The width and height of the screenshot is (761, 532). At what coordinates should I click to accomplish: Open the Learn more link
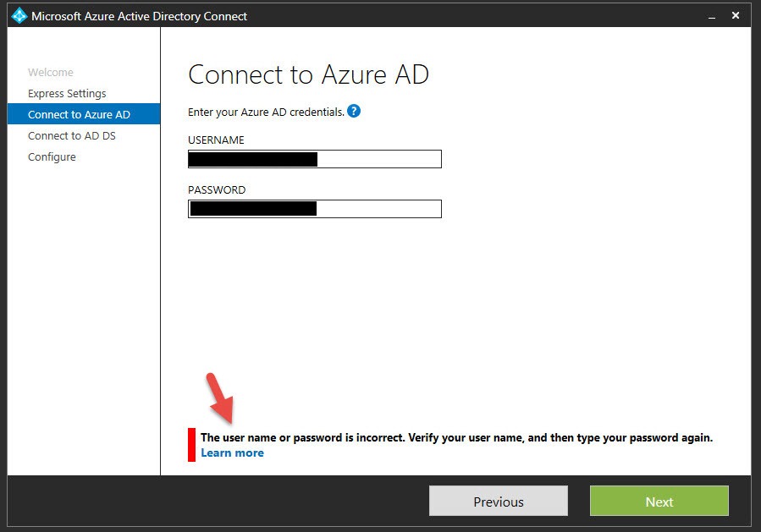[x=232, y=453]
